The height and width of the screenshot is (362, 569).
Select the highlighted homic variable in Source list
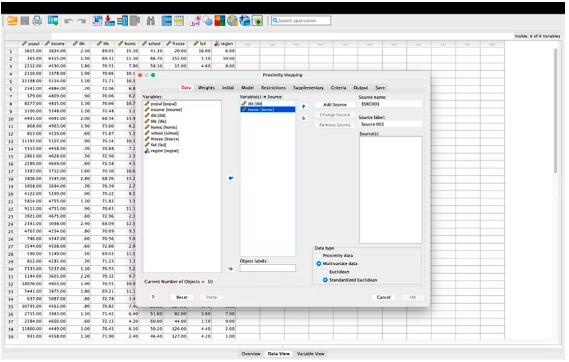(x=267, y=110)
